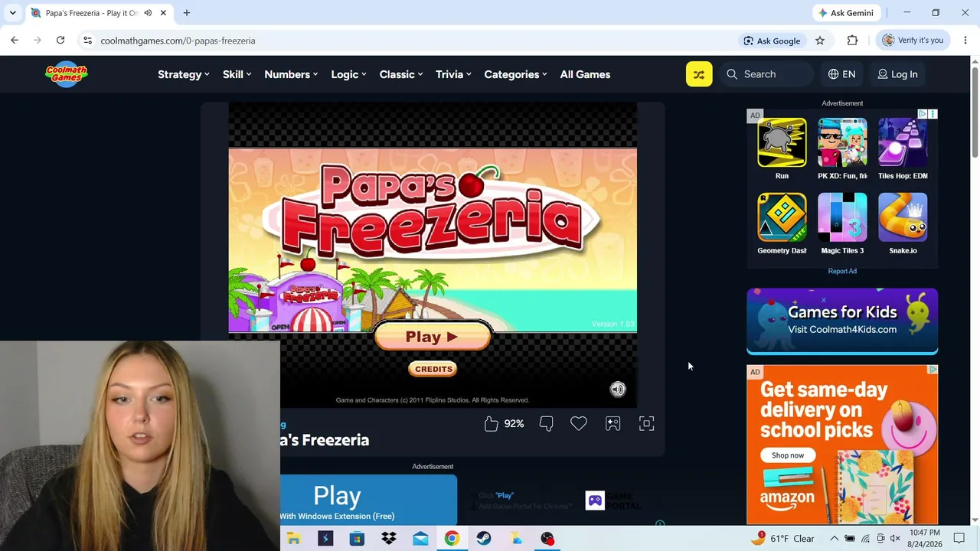This screenshot has height=551, width=980.
Task: Open the tab search dropdown arrow
Action: pos(13,13)
